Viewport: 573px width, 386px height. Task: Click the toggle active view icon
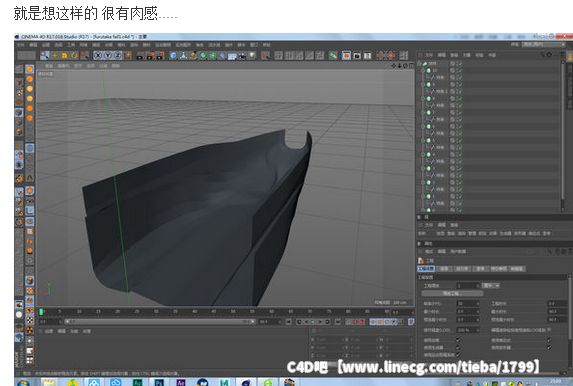[411, 66]
